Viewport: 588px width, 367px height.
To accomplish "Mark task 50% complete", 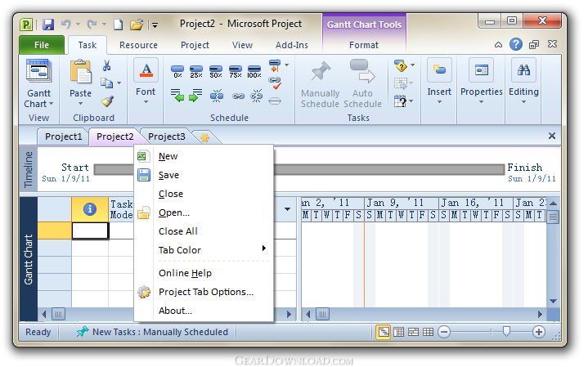I will 216,72.
